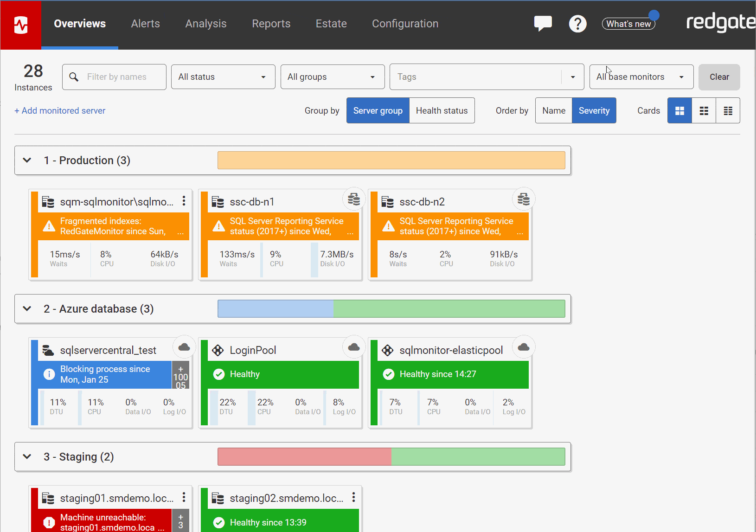Open the sqm-sqlmonitor card three-dot menu

click(x=184, y=200)
